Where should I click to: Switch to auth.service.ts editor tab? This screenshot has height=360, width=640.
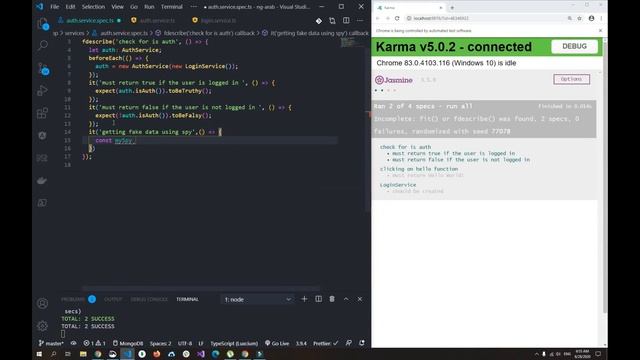157,20
